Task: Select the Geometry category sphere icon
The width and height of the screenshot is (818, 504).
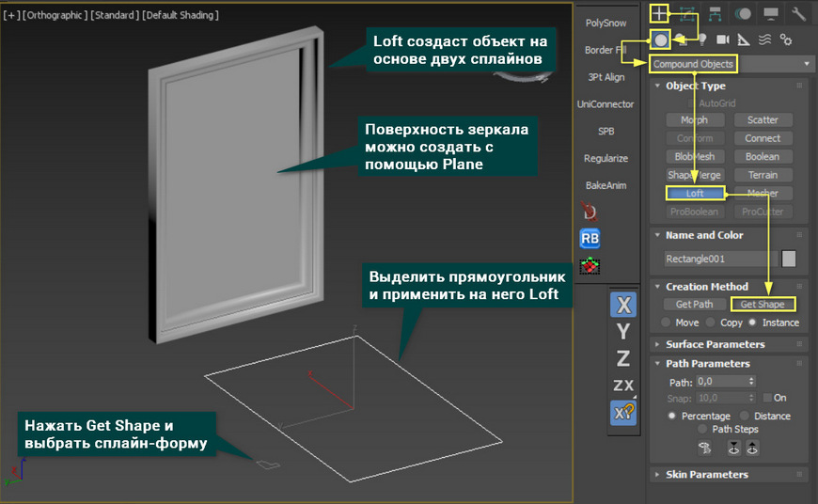Action: [x=660, y=39]
